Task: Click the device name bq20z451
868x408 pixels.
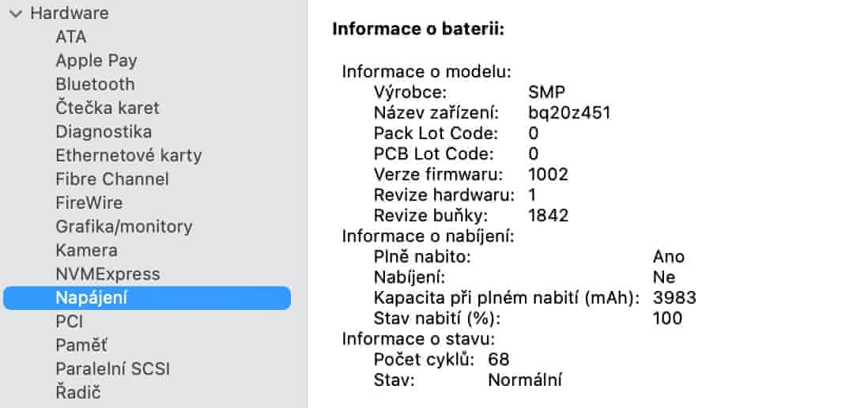Action: pos(569,112)
